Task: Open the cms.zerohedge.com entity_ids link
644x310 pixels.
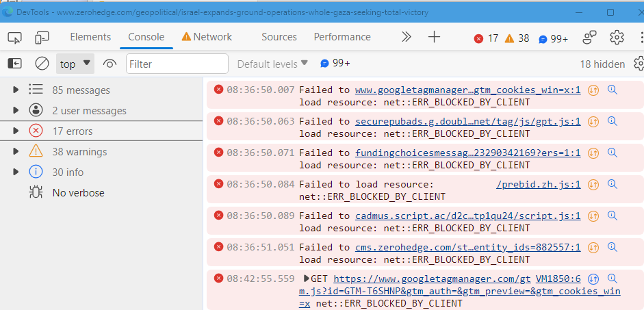Action: (x=468, y=248)
